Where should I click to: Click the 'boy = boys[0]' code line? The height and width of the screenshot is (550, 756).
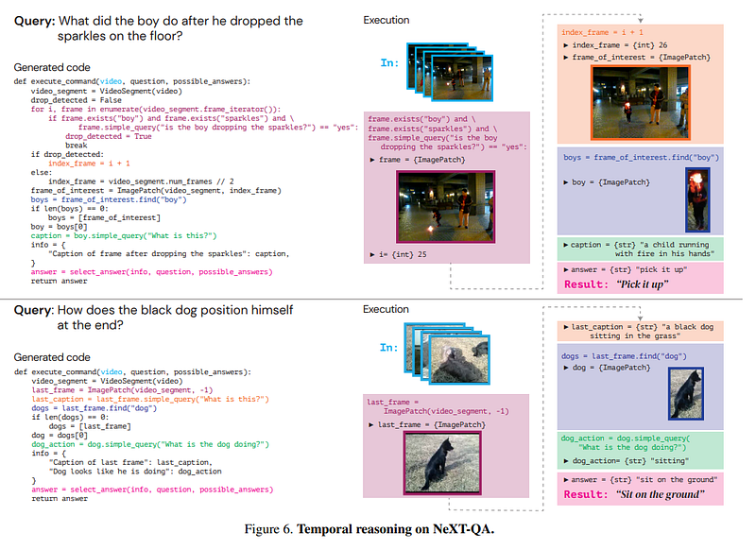tap(59, 227)
